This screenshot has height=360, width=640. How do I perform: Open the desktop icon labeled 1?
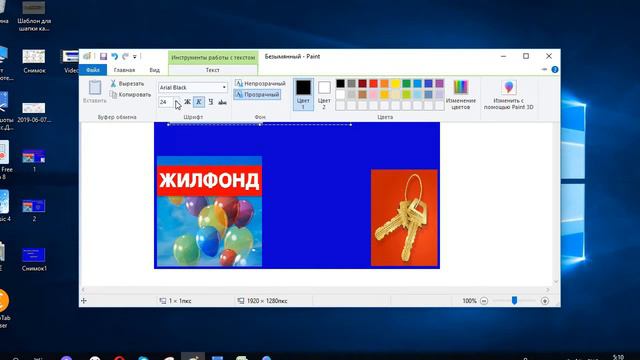[34, 161]
